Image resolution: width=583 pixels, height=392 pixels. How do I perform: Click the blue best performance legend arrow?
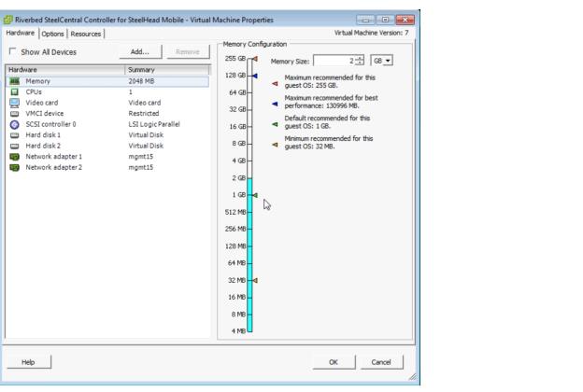[x=275, y=104]
